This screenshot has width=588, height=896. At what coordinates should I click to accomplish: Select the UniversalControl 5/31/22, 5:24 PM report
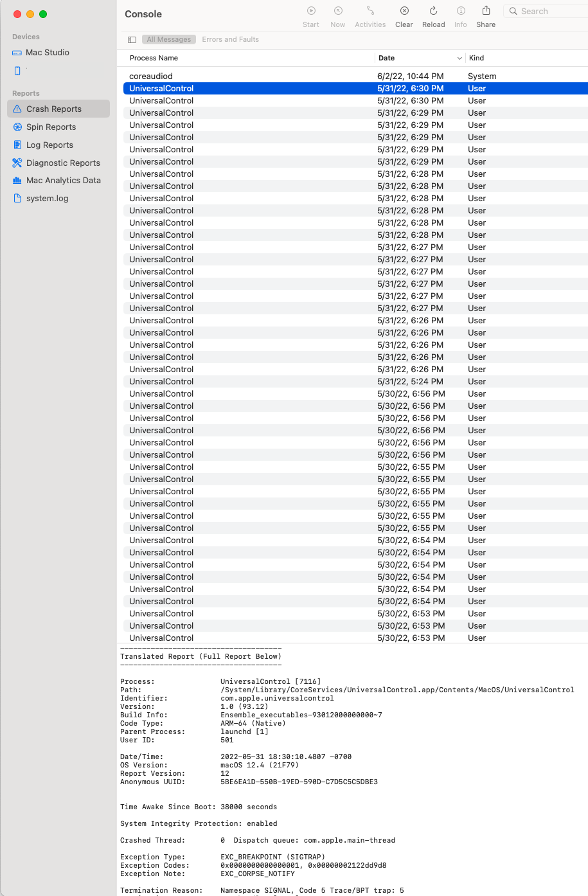click(355, 382)
